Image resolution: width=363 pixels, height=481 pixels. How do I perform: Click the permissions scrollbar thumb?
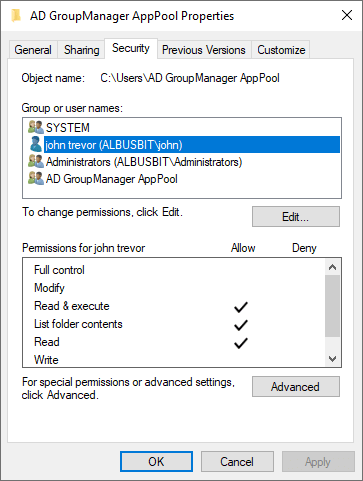pos(332,306)
